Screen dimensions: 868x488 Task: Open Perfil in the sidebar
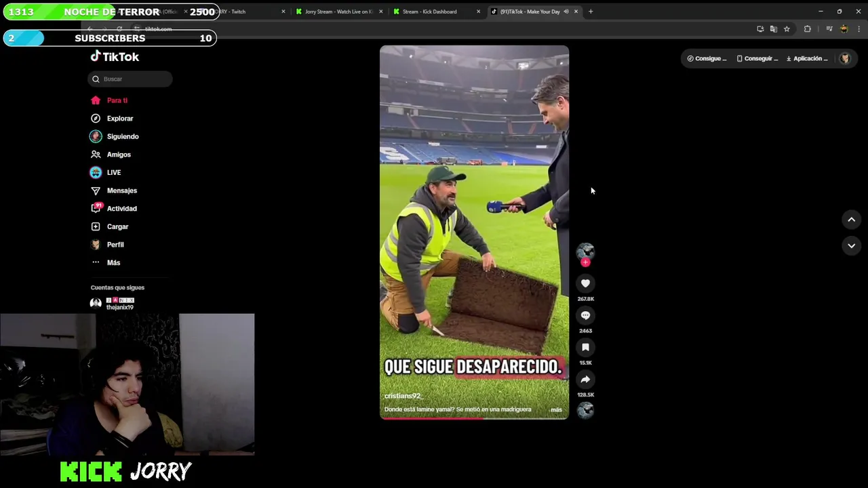107,245
